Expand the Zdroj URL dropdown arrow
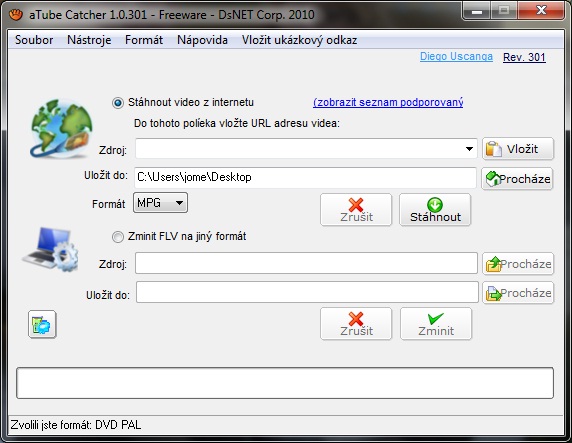The height and width of the screenshot is (443, 572). tap(469, 149)
